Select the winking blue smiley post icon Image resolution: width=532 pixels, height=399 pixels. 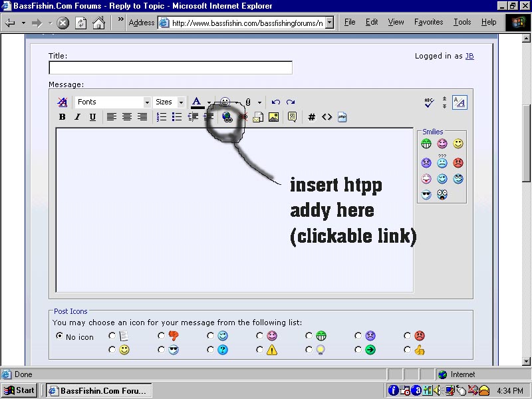(x=210, y=336)
